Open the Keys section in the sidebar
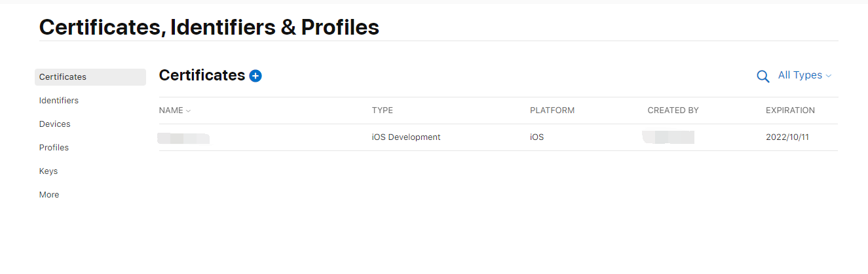Viewport: 868px width, 274px height. (48, 171)
